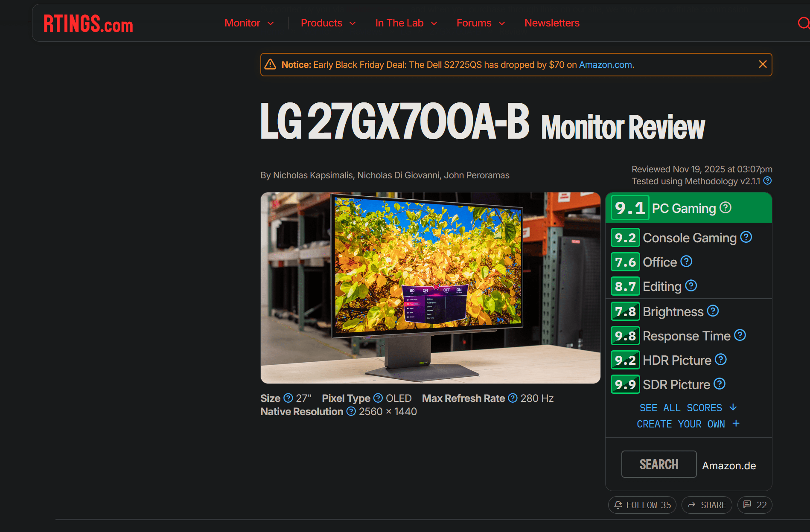Click the Editing score help icon
The width and height of the screenshot is (810, 532).
pyautogui.click(x=691, y=286)
